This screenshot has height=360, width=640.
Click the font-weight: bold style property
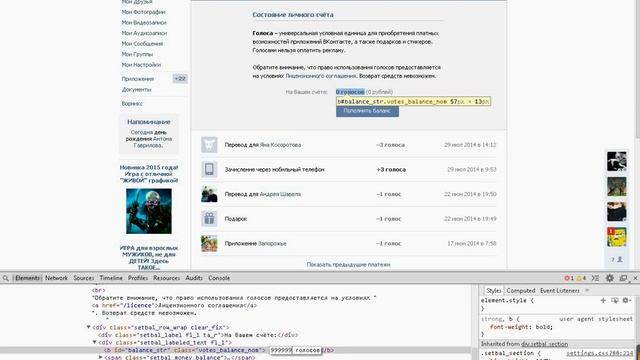pos(521,327)
